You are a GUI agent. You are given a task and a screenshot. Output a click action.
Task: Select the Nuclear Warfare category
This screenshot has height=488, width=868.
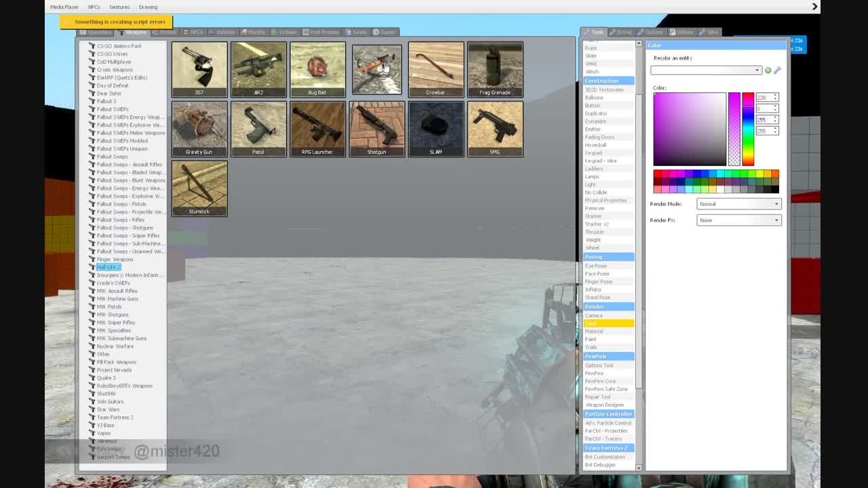pyautogui.click(x=115, y=346)
